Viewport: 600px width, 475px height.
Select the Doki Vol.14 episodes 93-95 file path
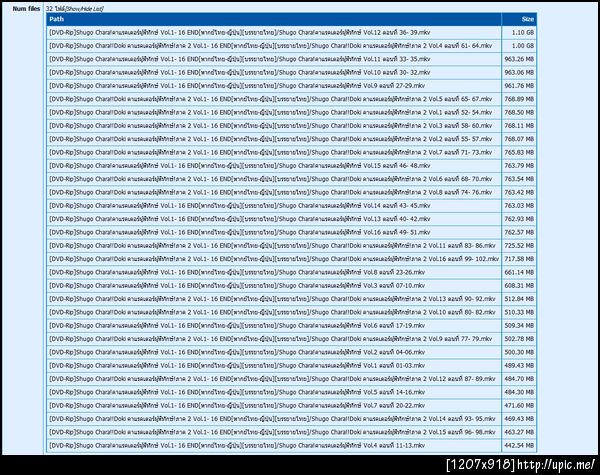pos(272,419)
